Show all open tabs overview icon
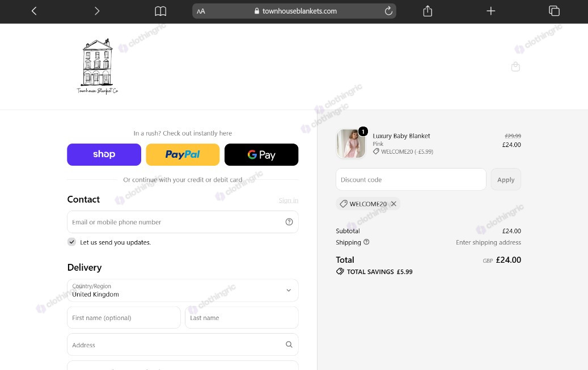 coord(554,11)
